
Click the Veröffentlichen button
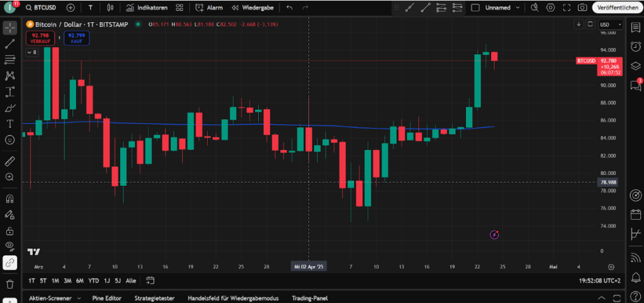tap(618, 8)
